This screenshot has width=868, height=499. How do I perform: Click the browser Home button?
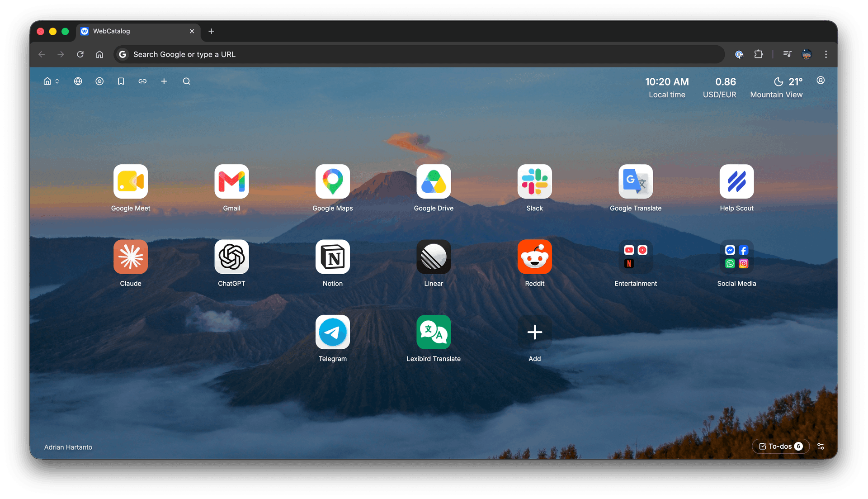99,54
